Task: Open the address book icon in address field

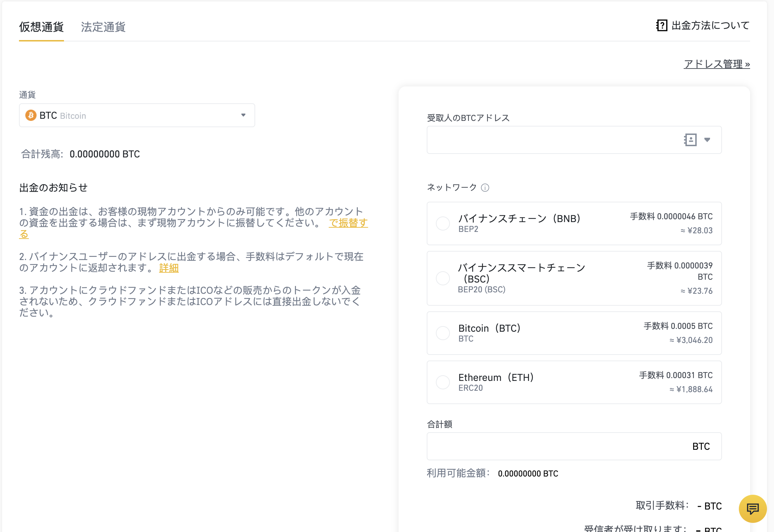Action: click(690, 140)
